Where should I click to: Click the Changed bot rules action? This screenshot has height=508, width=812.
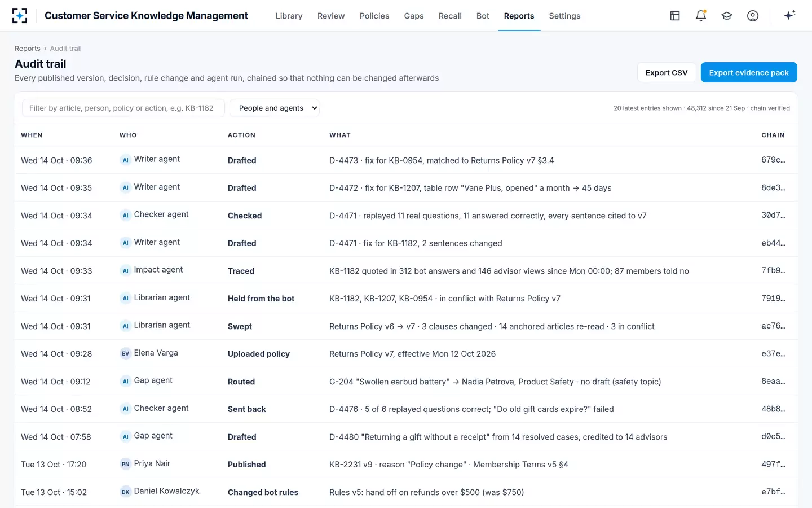pyautogui.click(x=263, y=492)
